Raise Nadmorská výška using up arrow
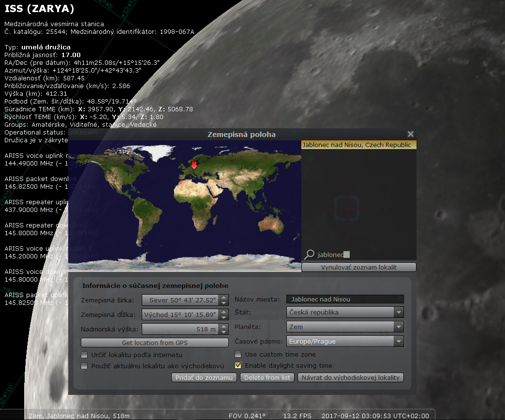This screenshot has height=420, width=505. [x=223, y=327]
